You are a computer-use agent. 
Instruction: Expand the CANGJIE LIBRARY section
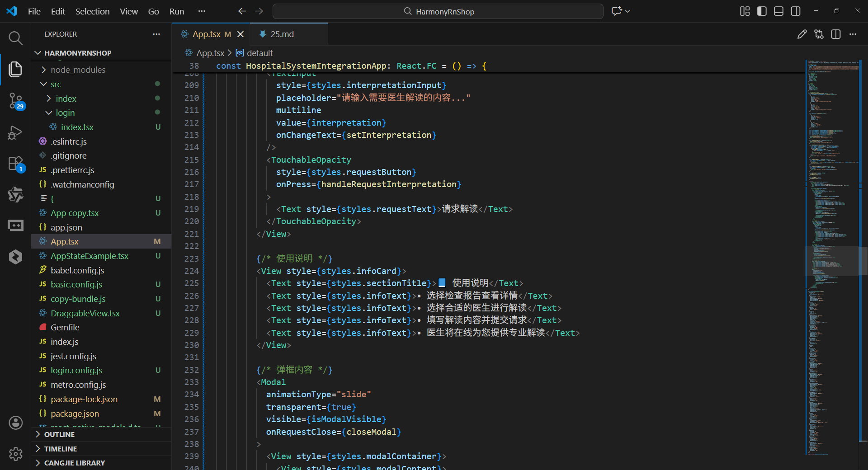(x=101, y=463)
